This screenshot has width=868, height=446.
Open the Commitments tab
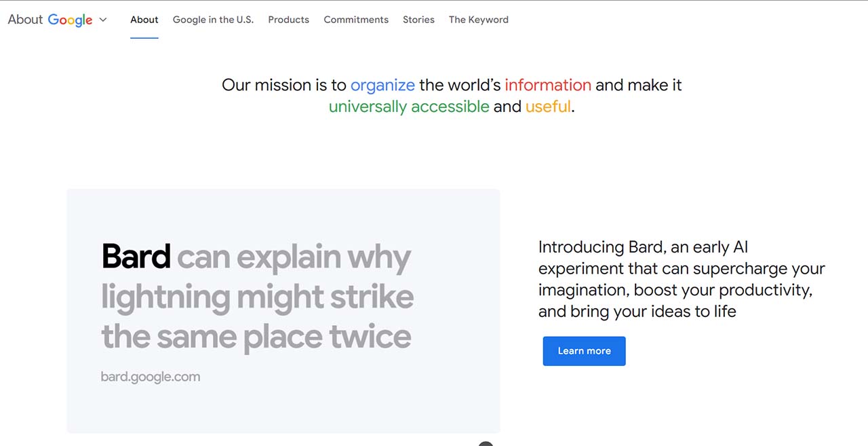(356, 20)
